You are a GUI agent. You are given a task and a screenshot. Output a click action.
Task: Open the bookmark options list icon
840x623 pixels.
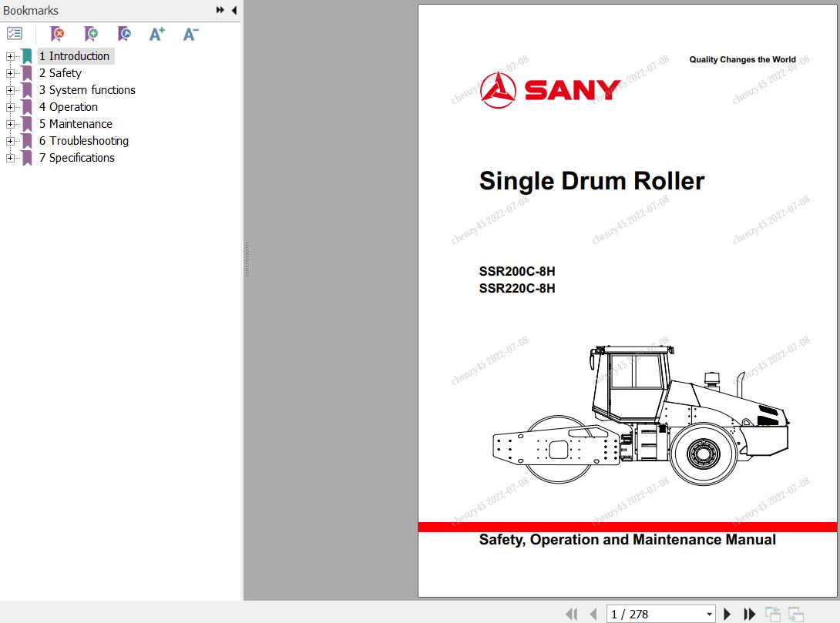[15, 34]
